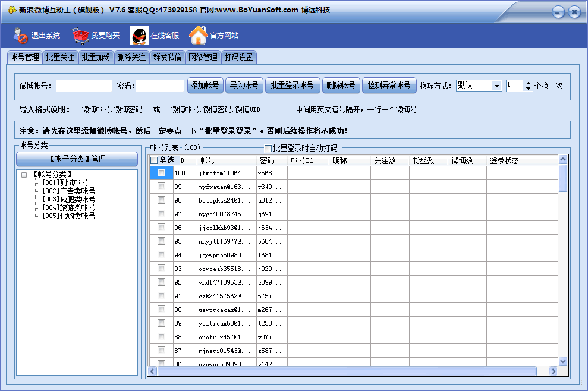588x391 pixels.
Task: Check the box for account row 100
Action: (161, 173)
